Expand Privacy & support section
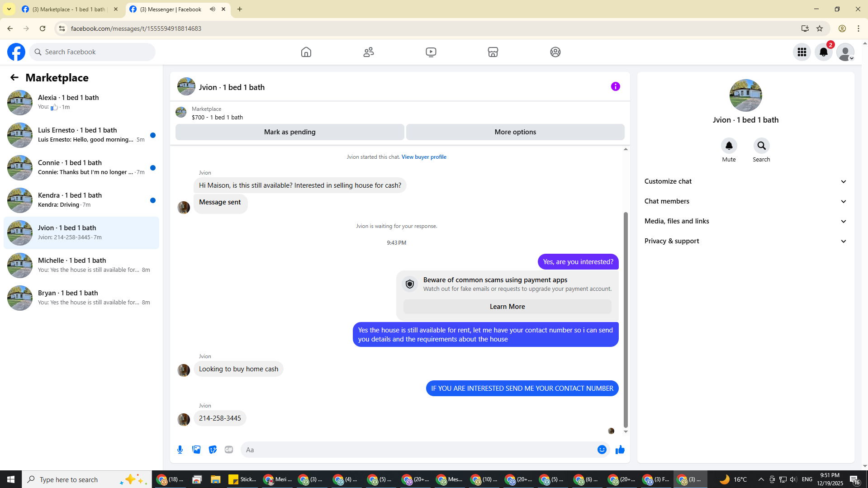 point(745,241)
